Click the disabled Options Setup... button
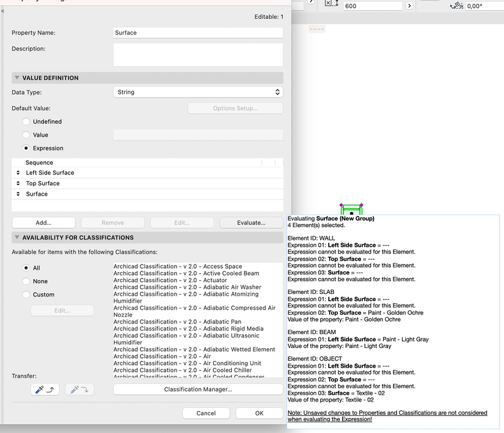This screenshot has height=433, width=504. point(235,108)
